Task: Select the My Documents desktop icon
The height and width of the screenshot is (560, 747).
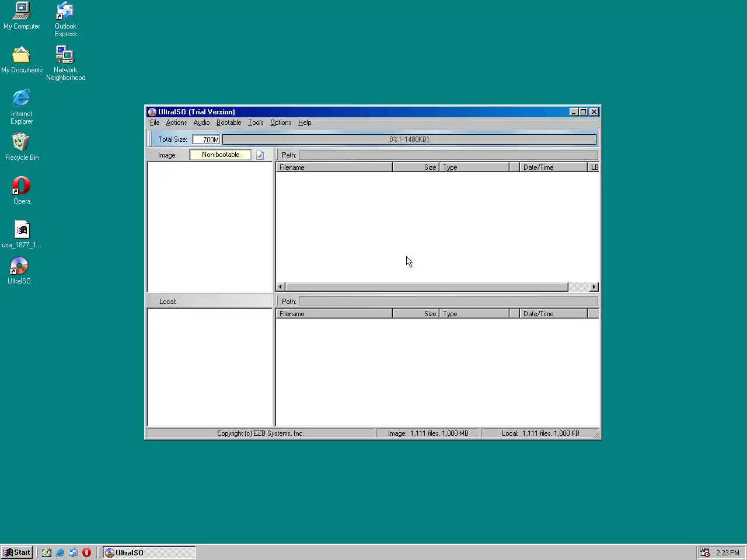Action: tap(22, 60)
